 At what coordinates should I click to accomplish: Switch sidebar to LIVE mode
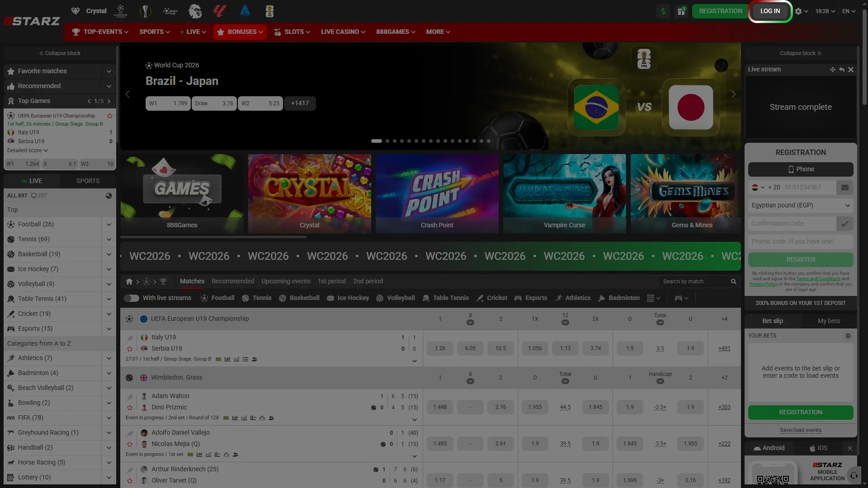32,181
